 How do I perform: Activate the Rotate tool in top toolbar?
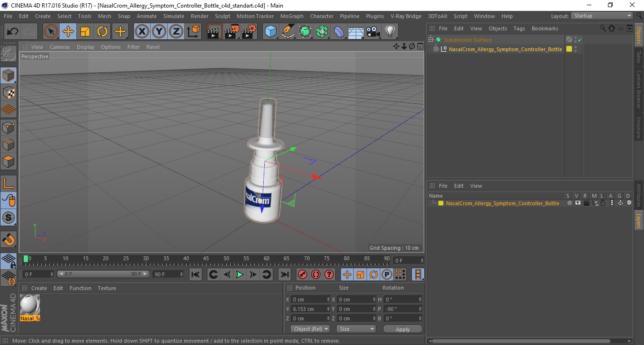point(102,32)
